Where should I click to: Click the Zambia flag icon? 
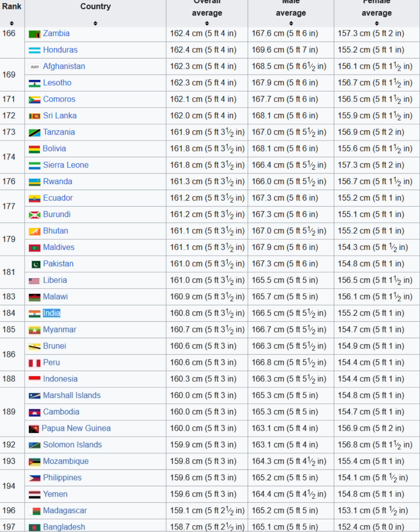[34, 34]
